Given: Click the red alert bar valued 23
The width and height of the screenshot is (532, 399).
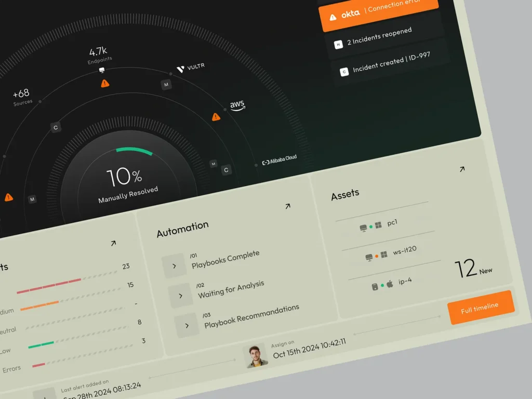Looking at the screenshot, I should coord(48,286).
